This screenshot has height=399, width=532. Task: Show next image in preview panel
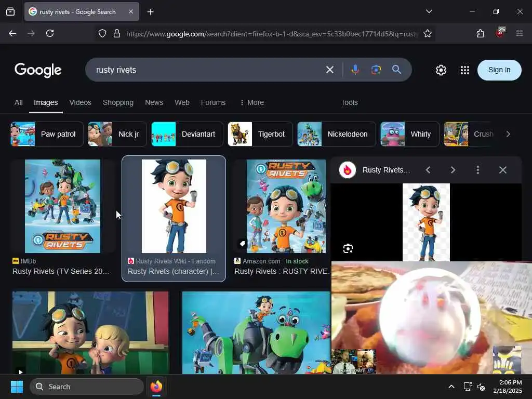point(453,170)
